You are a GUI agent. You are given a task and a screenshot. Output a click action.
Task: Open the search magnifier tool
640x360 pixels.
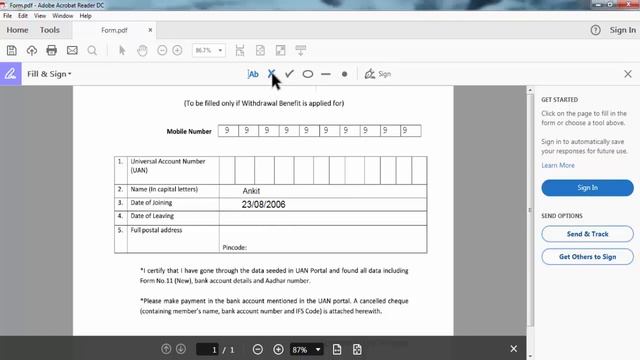[92, 50]
